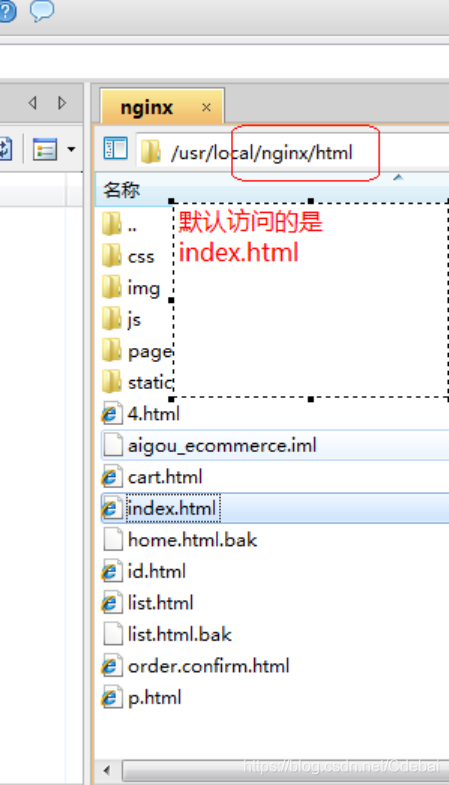Click the IE icon beside cart.html
The height and width of the screenshot is (785, 449).
click(x=111, y=477)
